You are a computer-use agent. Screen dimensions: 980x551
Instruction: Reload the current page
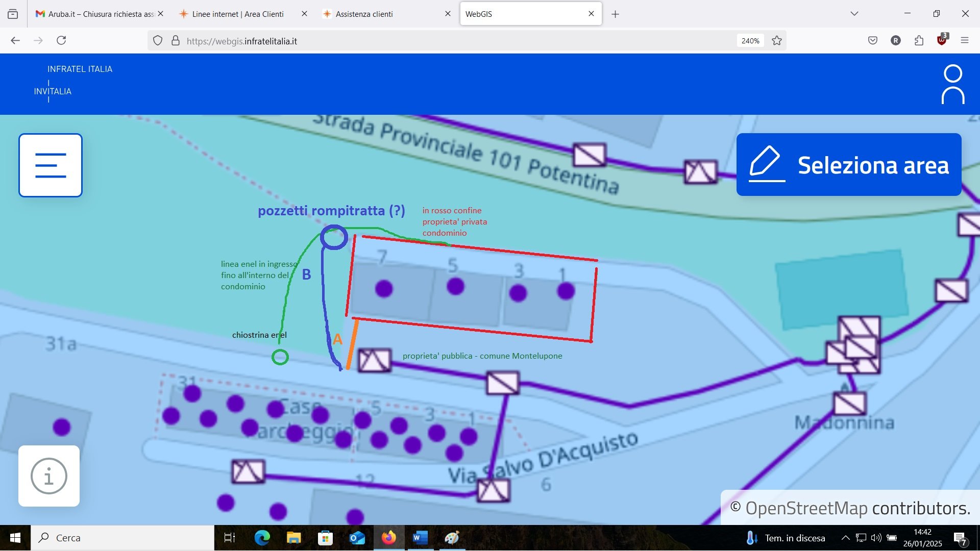(61, 40)
